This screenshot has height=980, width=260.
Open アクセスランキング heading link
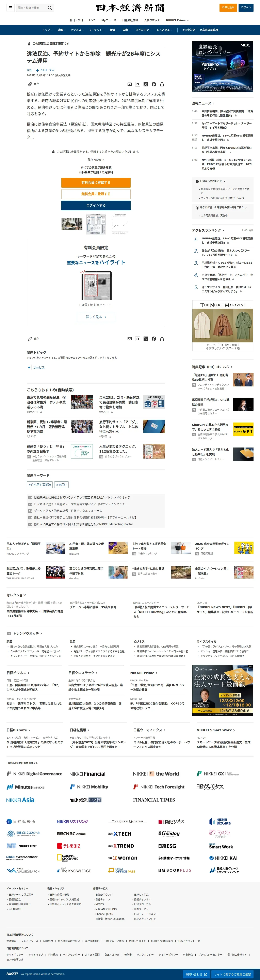click(x=208, y=230)
